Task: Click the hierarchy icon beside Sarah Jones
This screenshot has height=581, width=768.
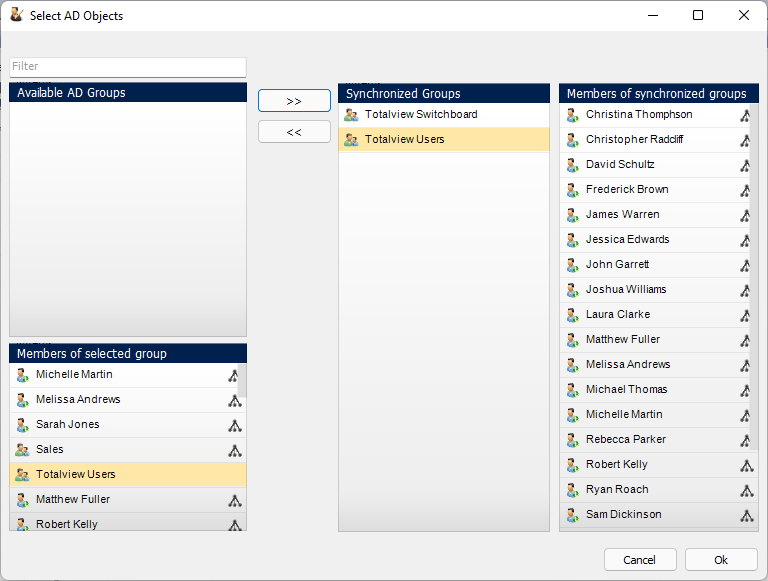Action: point(235,426)
